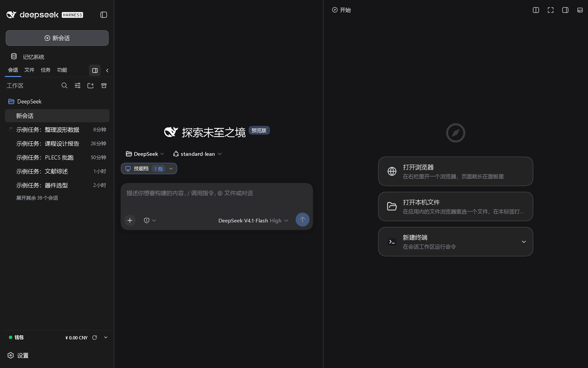Viewport: 588px width, 368px height.
Task: Open 示例任务：整理波形数据 session
Action: click(x=57, y=130)
